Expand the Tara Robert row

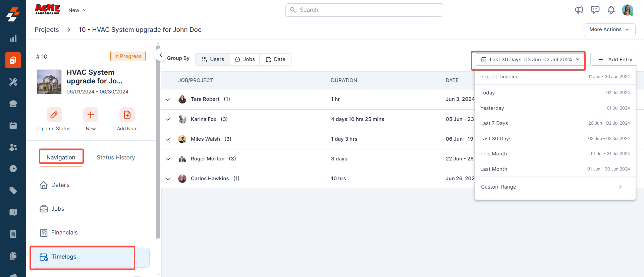coord(168,99)
